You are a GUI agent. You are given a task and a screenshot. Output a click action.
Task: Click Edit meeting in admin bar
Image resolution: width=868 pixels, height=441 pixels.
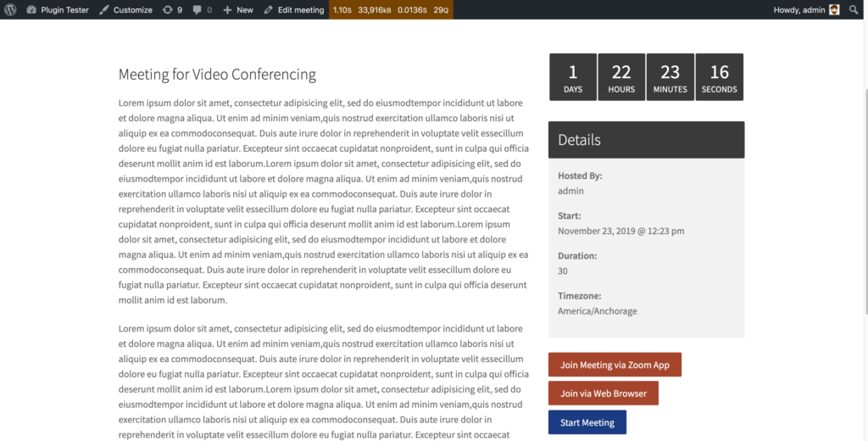(x=294, y=10)
